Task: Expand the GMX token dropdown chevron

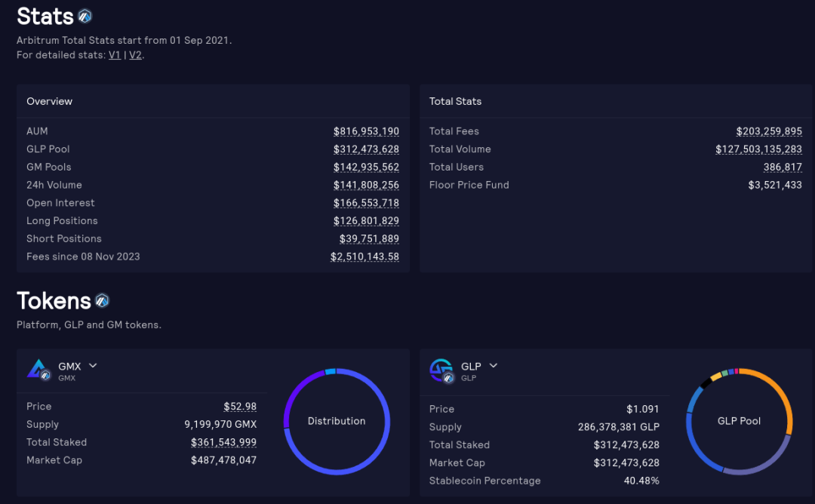Action: click(x=93, y=366)
